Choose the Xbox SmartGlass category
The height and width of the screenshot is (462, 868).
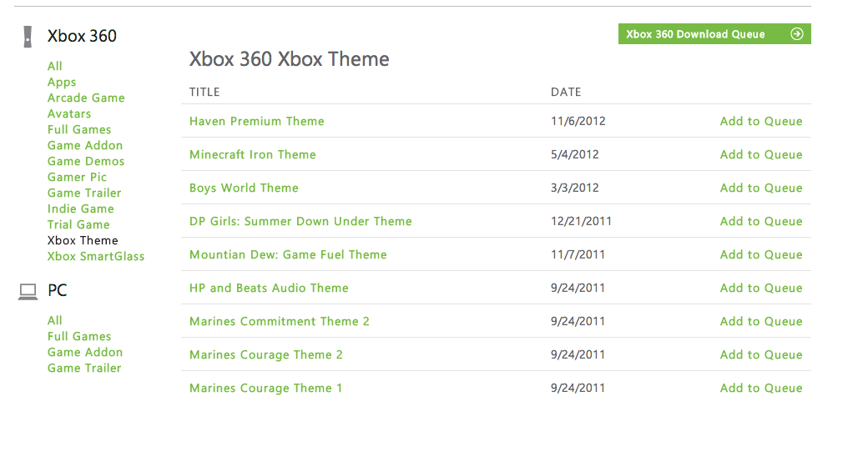point(96,256)
